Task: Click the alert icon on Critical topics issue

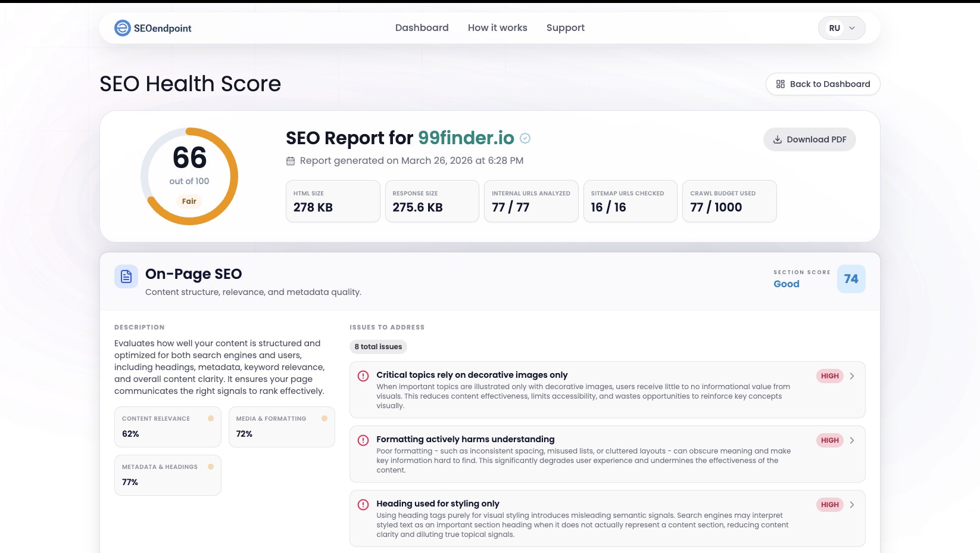Action: point(363,375)
